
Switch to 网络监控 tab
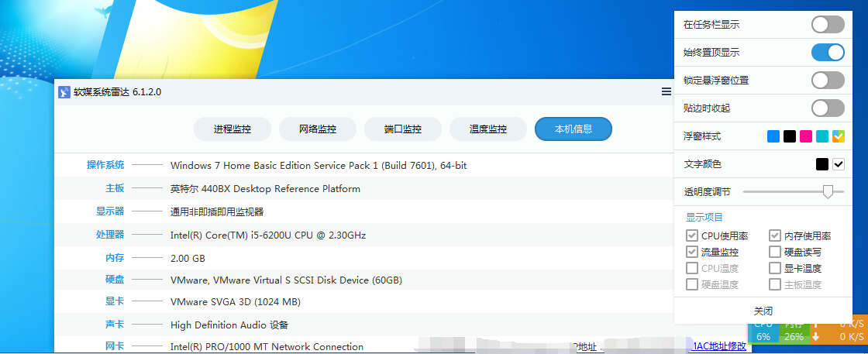(318, 129)
